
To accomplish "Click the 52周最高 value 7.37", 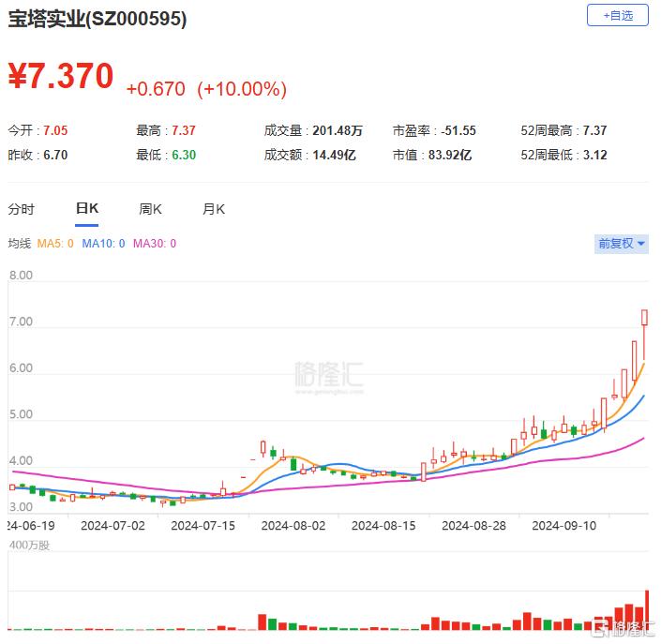I will click(594, 130).
